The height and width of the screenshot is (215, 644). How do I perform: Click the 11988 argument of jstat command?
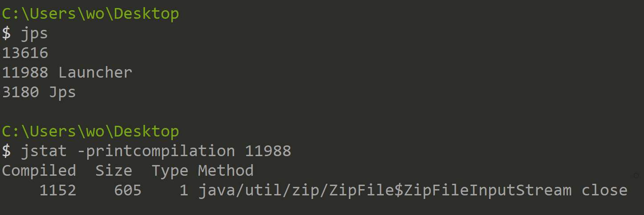tap(268, 151)
